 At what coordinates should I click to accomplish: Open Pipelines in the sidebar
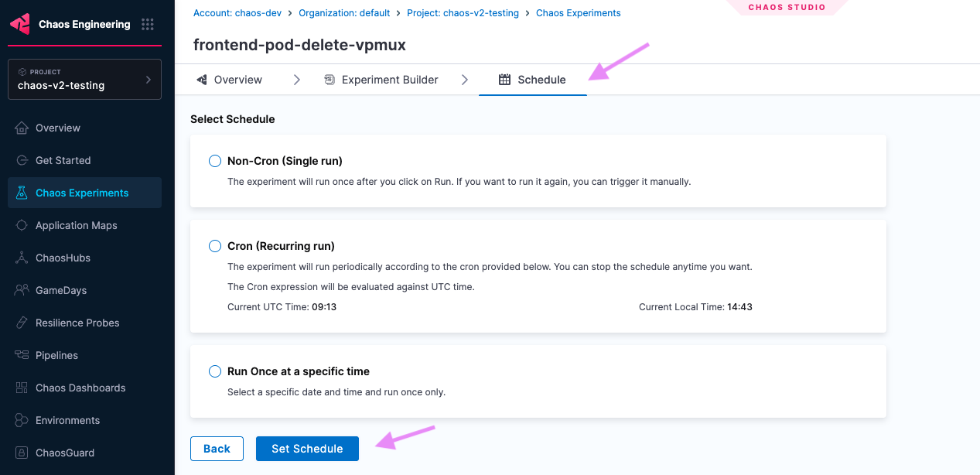point(56,355)
